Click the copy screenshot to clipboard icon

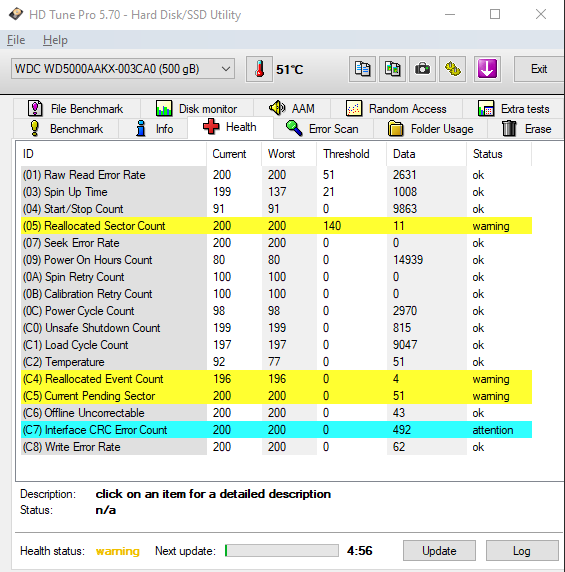tap(392, 69)
